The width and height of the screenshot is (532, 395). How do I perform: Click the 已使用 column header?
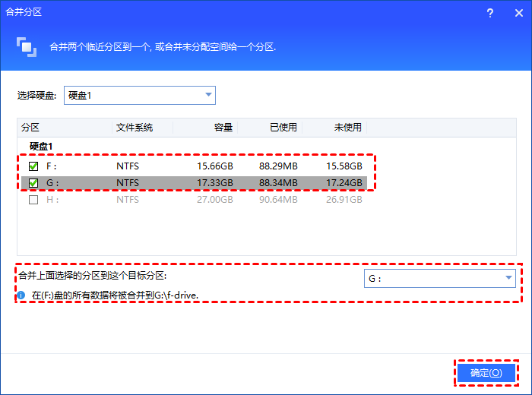tap(283, 127)
